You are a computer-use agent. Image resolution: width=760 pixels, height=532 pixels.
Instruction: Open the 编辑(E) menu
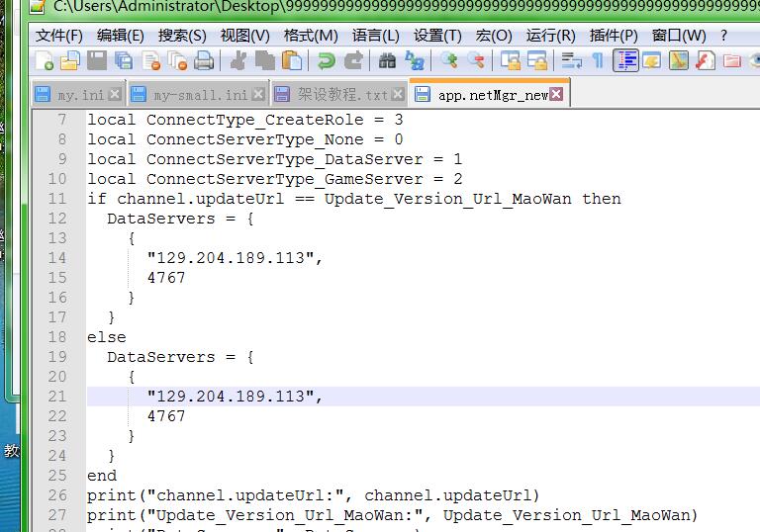120,36
